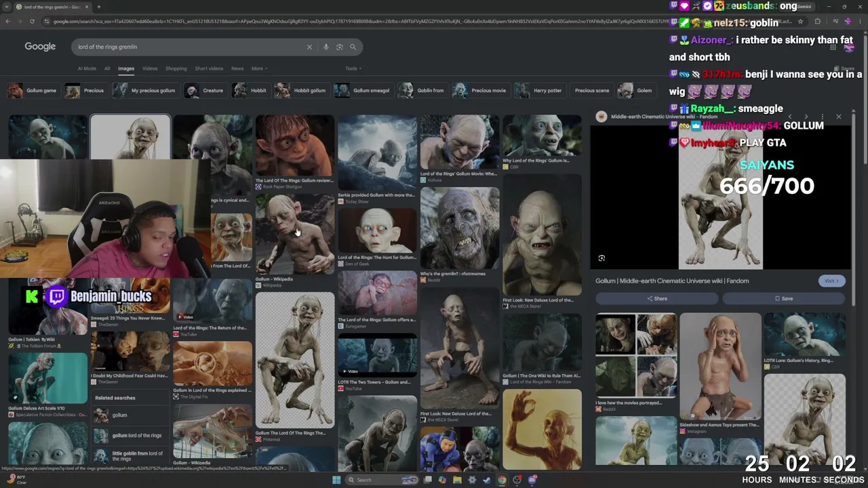Select the Images tab

126,68
